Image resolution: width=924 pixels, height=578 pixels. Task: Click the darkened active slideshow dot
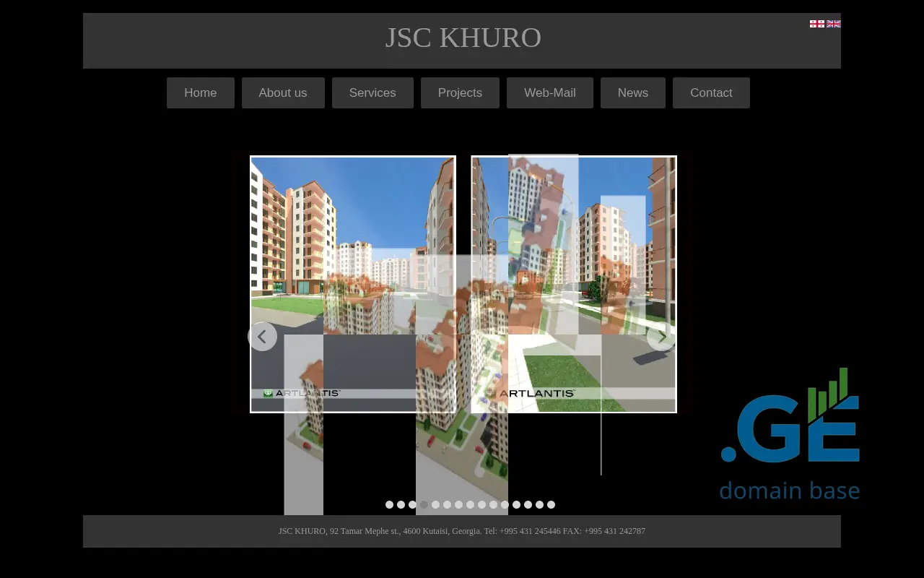pyautogui.click(x=424, y=505)
